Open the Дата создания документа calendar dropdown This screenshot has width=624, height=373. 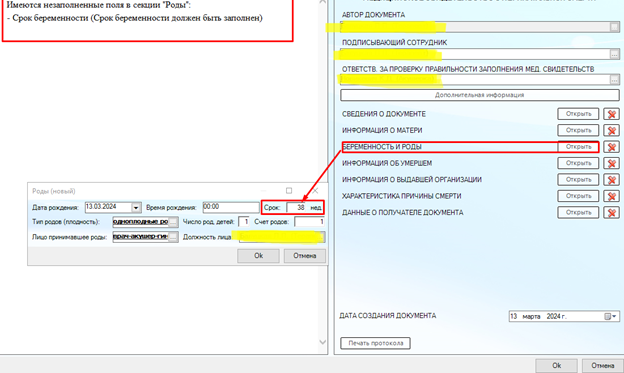tap(611, 316)
